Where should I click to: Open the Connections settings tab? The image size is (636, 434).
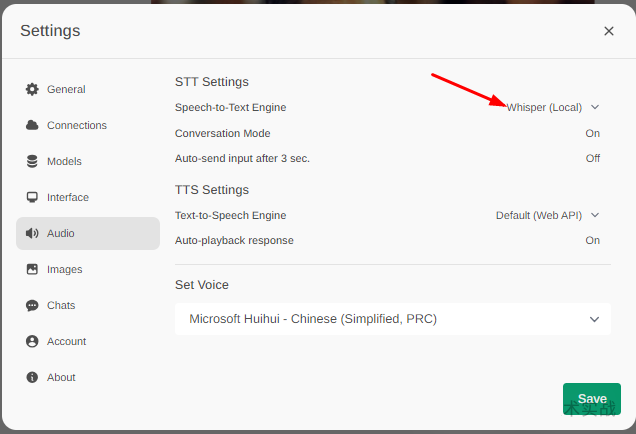(77, 125)
